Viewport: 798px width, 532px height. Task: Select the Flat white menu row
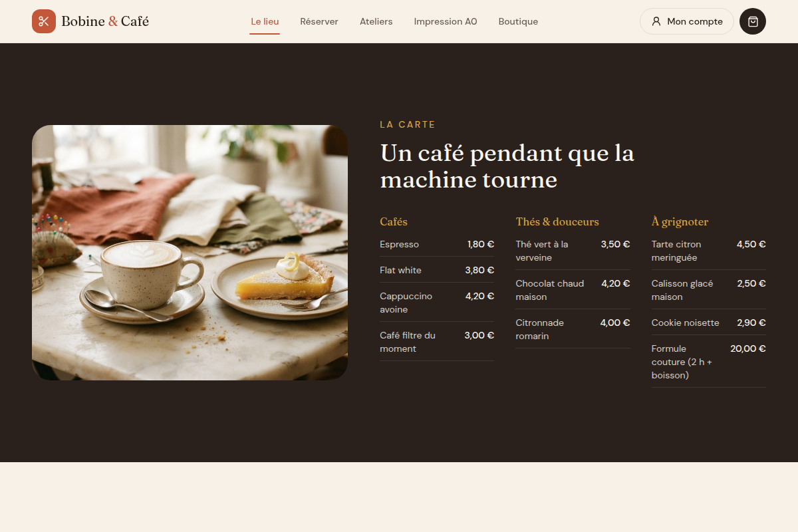pos(437,270)
